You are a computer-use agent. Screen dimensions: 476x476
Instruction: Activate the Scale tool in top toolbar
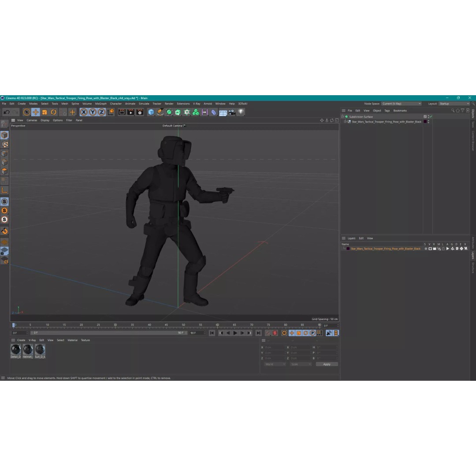[x=45, y=112]
